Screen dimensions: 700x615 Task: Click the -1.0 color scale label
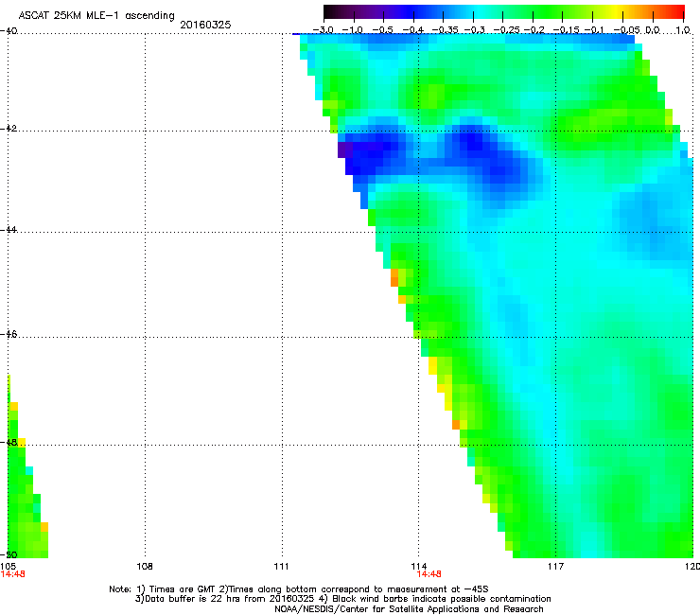[353, 30]
